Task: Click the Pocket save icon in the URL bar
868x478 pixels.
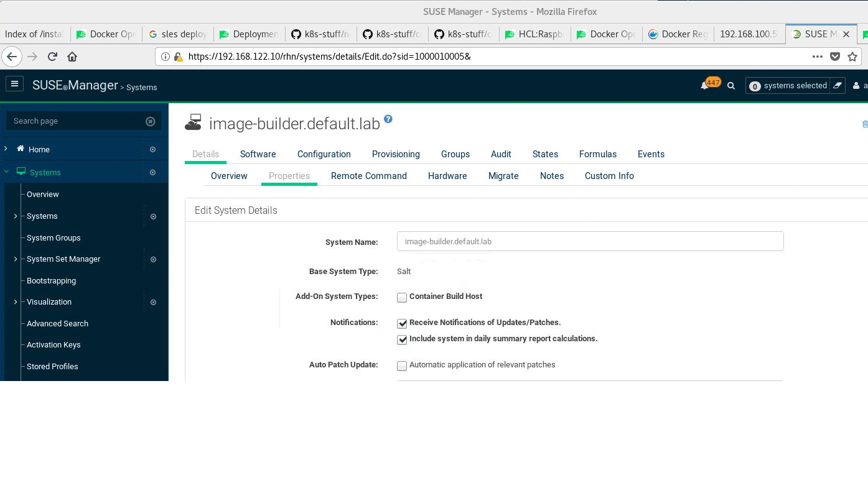Action: [x=836, y=57]
